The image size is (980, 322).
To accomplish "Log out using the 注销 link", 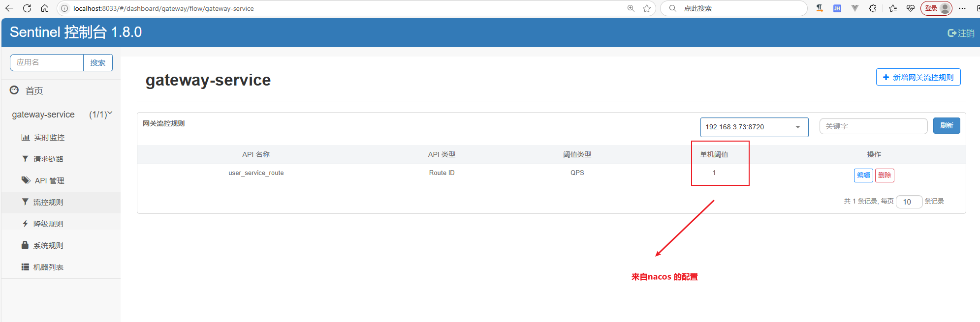I will point(961,33).
